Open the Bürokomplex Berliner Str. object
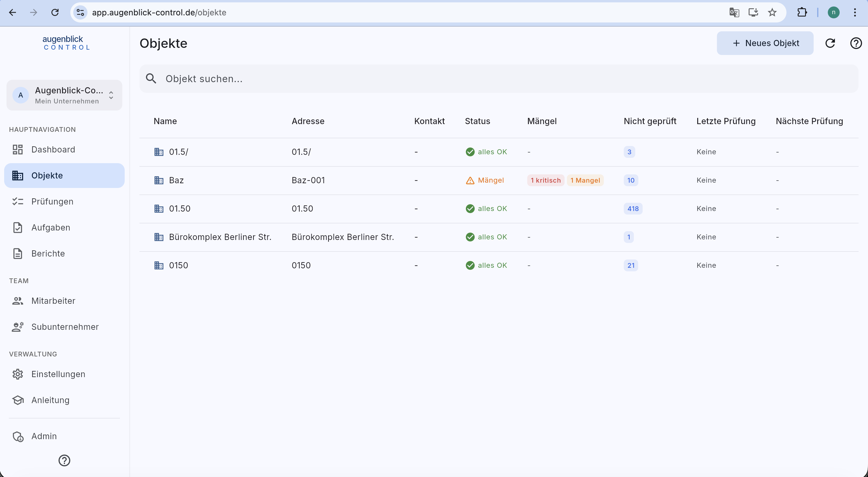The width and height of the screenshot is (868, 477). (x=220, y=237)
